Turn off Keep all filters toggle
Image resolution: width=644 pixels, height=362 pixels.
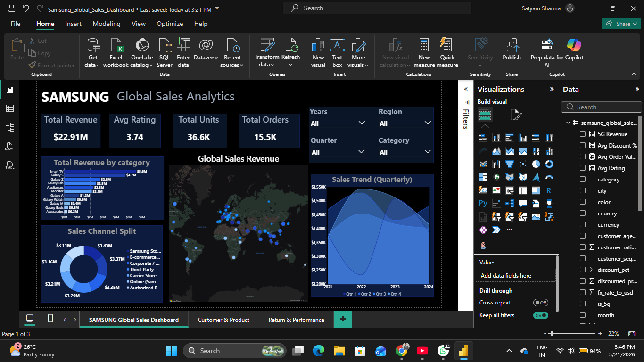541,315
